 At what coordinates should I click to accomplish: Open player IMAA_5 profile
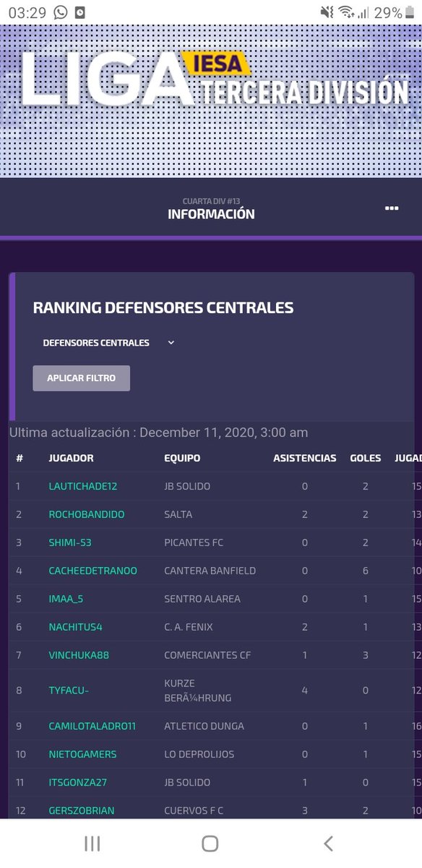tap(67, 599)
